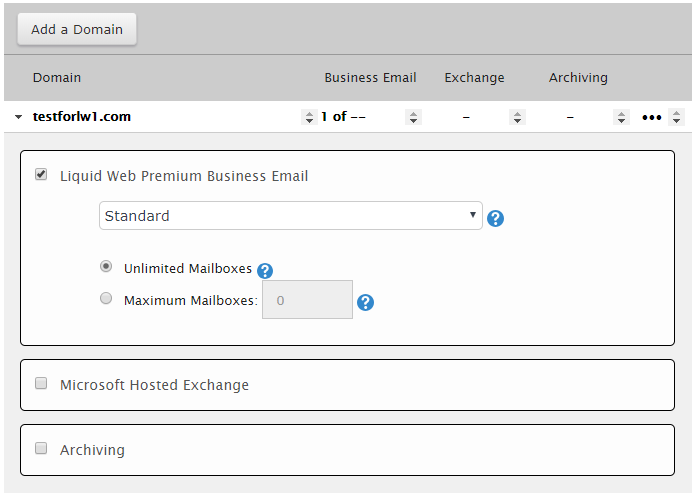Image resolution: width=699 pixels, height=493 pixels.
Task: Select the testforlw1.com domain name
Action: [82, 117]
